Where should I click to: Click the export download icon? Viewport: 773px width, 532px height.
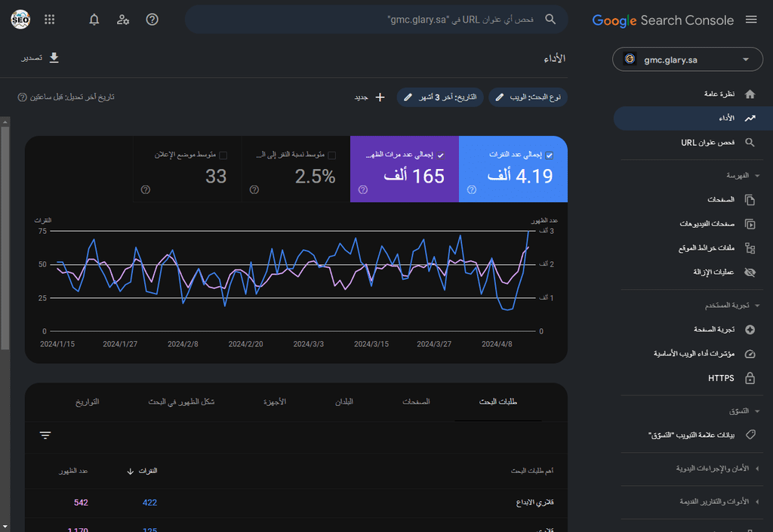click(54, 57)
